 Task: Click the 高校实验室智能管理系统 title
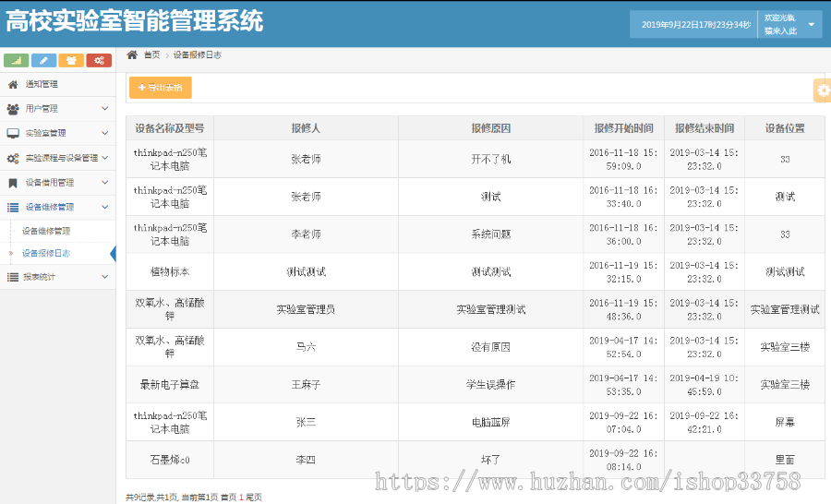[135, 21]
